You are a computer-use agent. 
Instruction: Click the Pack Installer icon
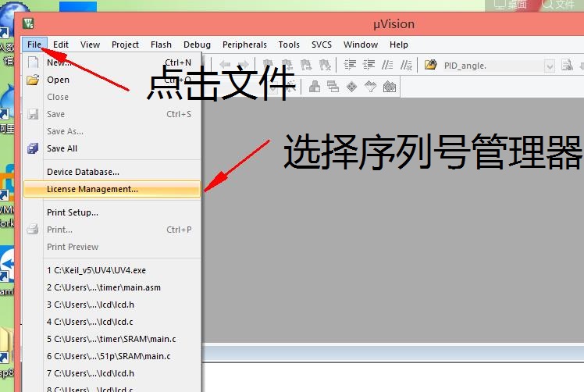(390, 87)
